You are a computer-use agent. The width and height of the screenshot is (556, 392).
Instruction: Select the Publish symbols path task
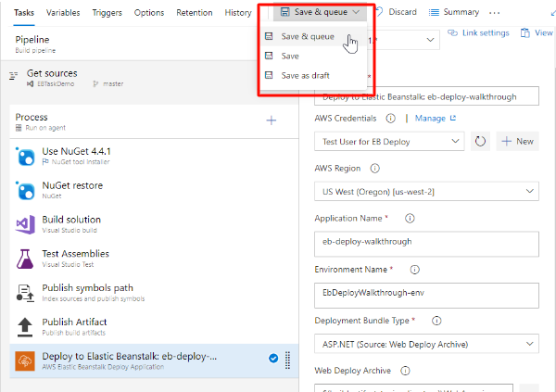(154, 293)
